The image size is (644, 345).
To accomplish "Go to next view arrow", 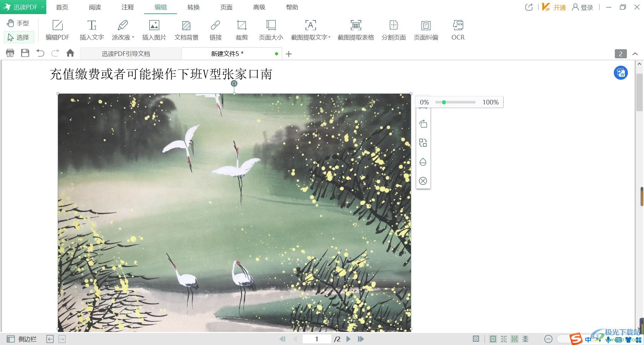I will coord(62,339).
